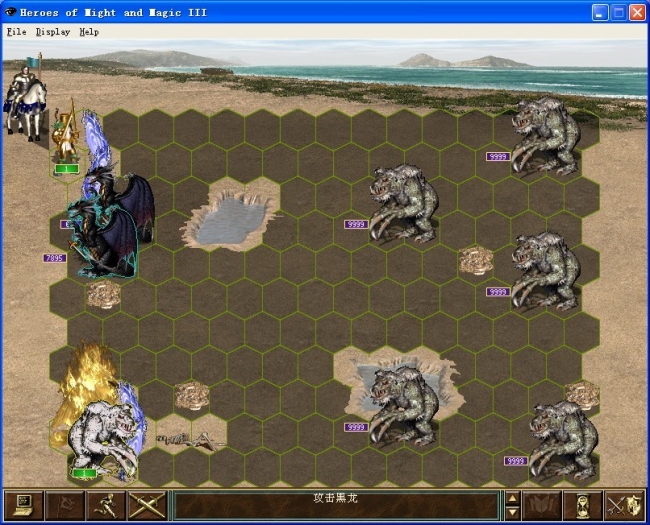Image resolution: width=650 pixels, height=525 pixels.
Task: Open combat options via the computer icon
Action: 24,506
